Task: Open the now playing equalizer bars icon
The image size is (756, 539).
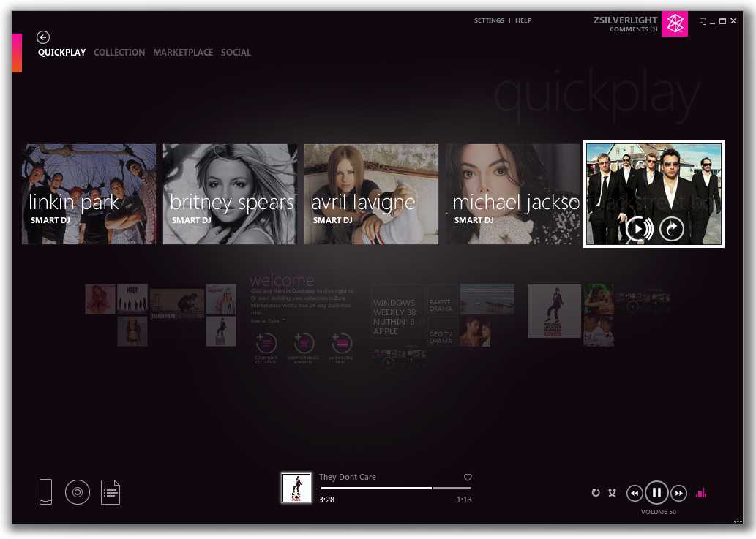Action: point(701,493)
